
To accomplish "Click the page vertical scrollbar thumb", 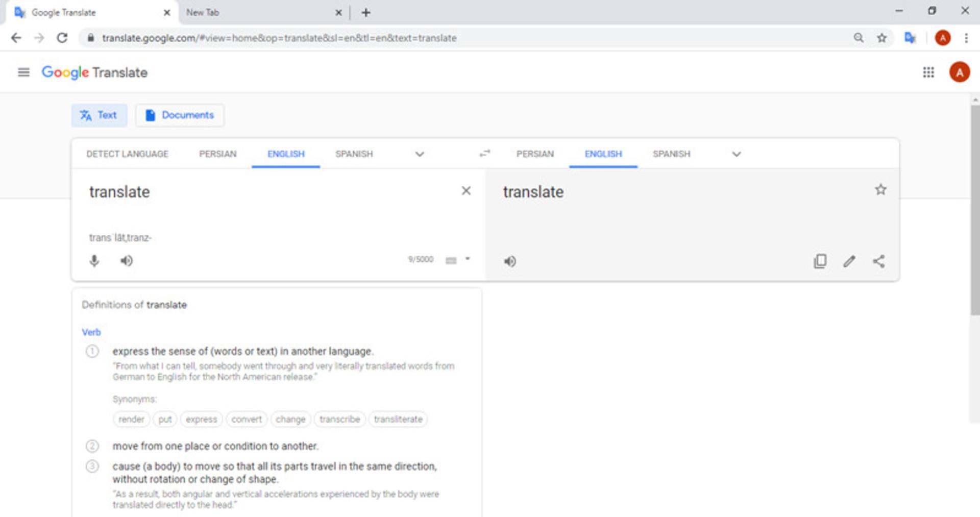I will (x=975, y=209).
